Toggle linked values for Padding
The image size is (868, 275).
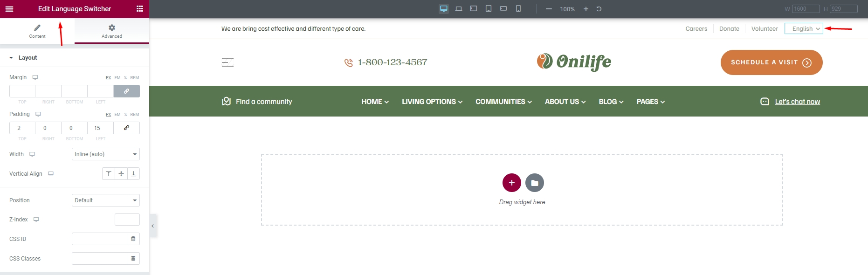[126, 128]
